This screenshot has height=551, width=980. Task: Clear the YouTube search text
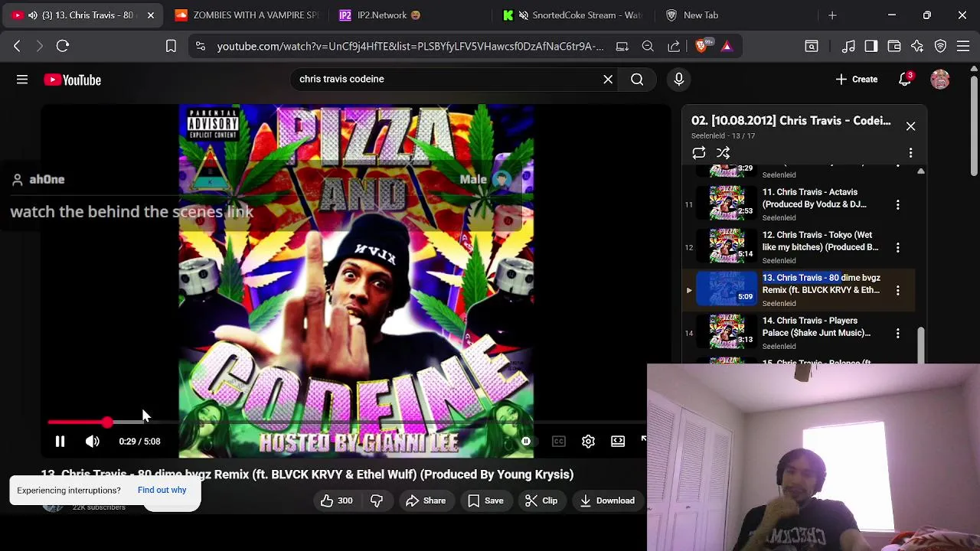click(x=608, y=79)
